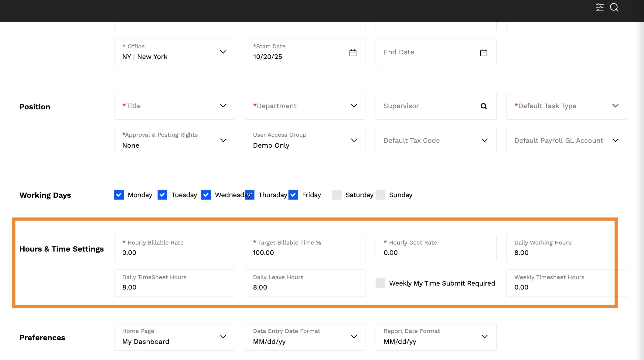Viewport: 644px width, 360px height.
Task: Click the Preferences section heading
Action: point(42,338)
